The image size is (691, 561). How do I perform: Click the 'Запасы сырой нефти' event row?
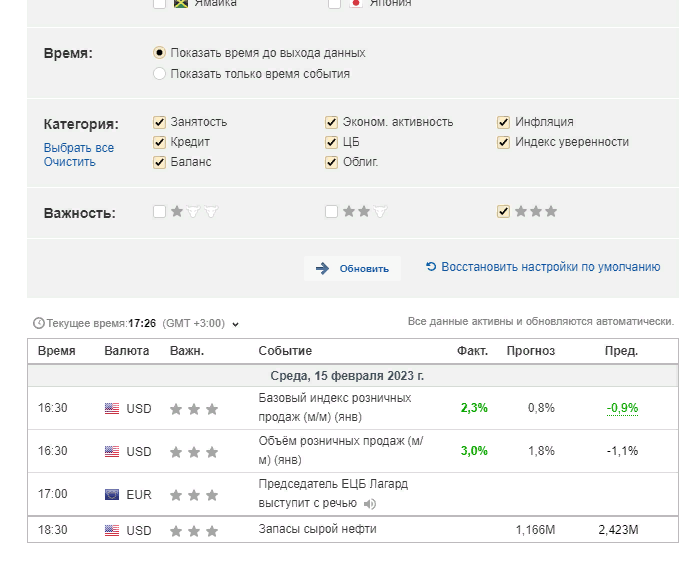click(317, 529)
